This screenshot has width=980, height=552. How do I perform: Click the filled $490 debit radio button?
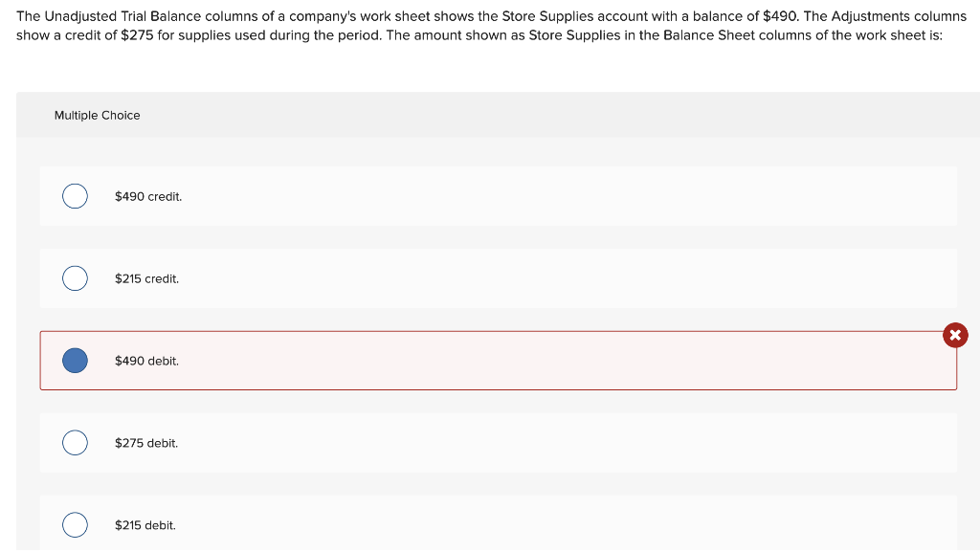click(x=75, y=361)
